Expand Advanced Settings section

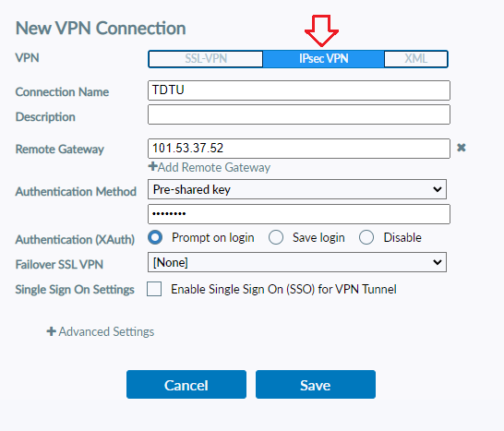pyautogui.click(x=106, y=331)
